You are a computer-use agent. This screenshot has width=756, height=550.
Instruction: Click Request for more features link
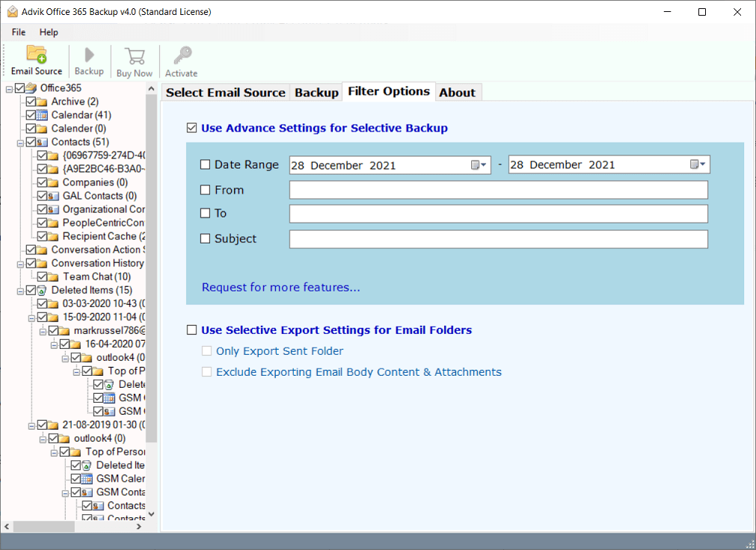coord(280,287)
